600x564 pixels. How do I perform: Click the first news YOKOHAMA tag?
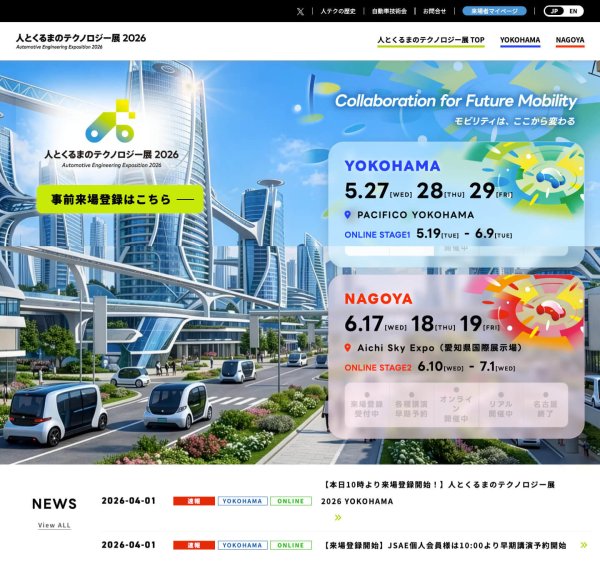(x=243, y=501)
